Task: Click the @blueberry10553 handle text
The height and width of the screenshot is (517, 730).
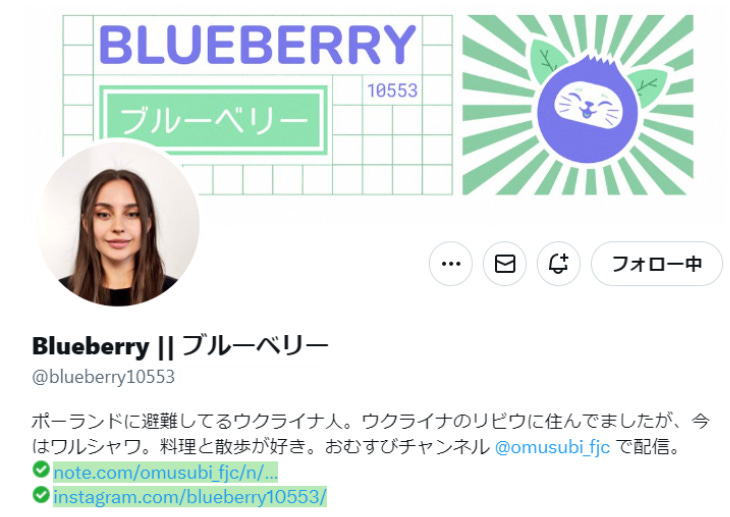Action: (x=103, y=376)
